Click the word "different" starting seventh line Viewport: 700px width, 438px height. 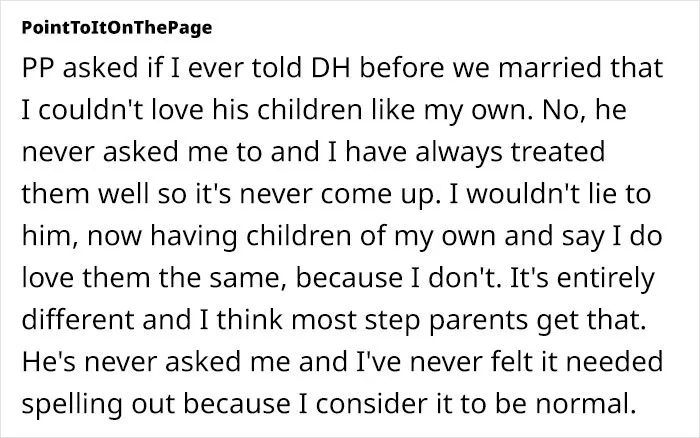77,320
